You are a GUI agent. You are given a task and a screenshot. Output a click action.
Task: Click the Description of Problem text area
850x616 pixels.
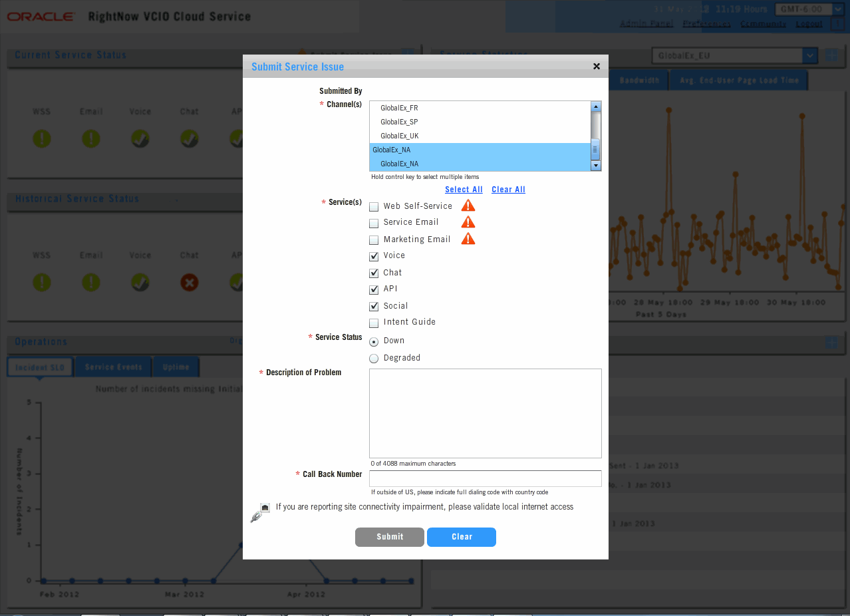pyautogui.click(x=486, y=413)
